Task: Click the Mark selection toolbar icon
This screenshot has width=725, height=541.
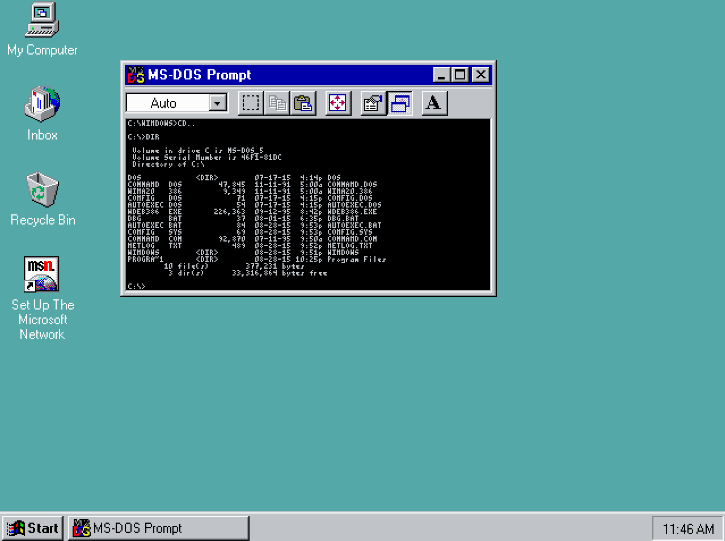Action: [250, 103]
